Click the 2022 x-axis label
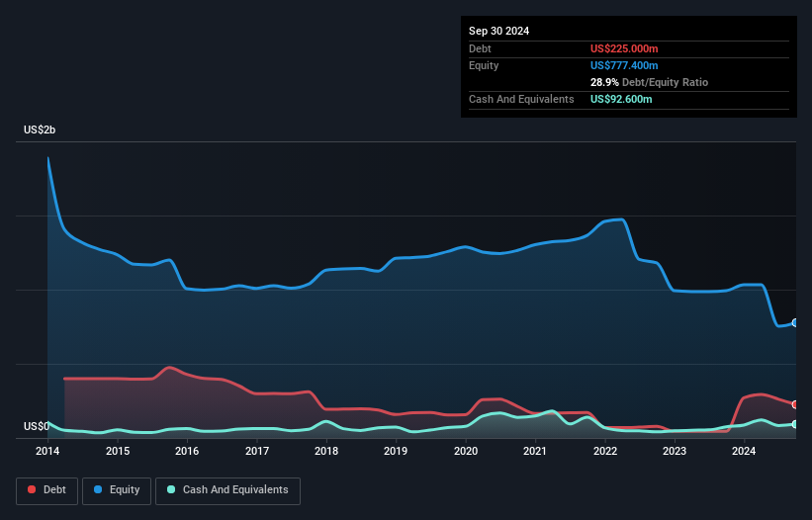The image size is (812, 520). tap(605, 451)
